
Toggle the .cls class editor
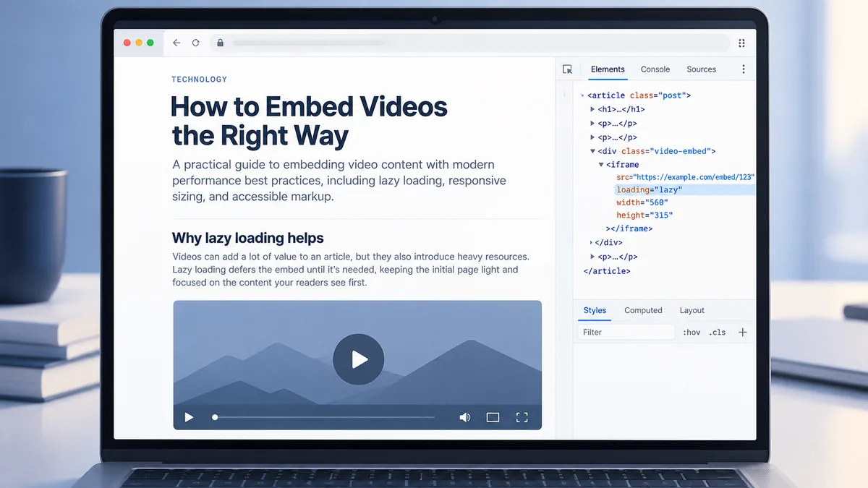pos(718,333)
